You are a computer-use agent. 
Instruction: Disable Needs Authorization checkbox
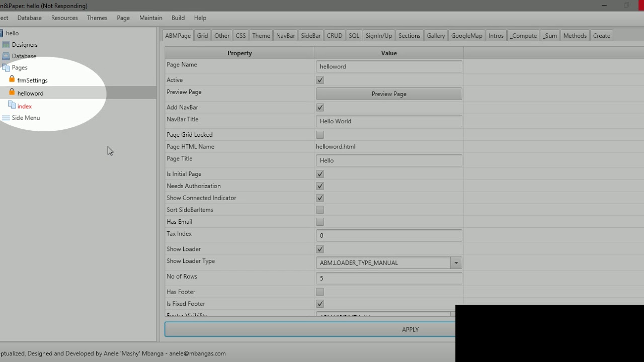[x=320, y=186]
